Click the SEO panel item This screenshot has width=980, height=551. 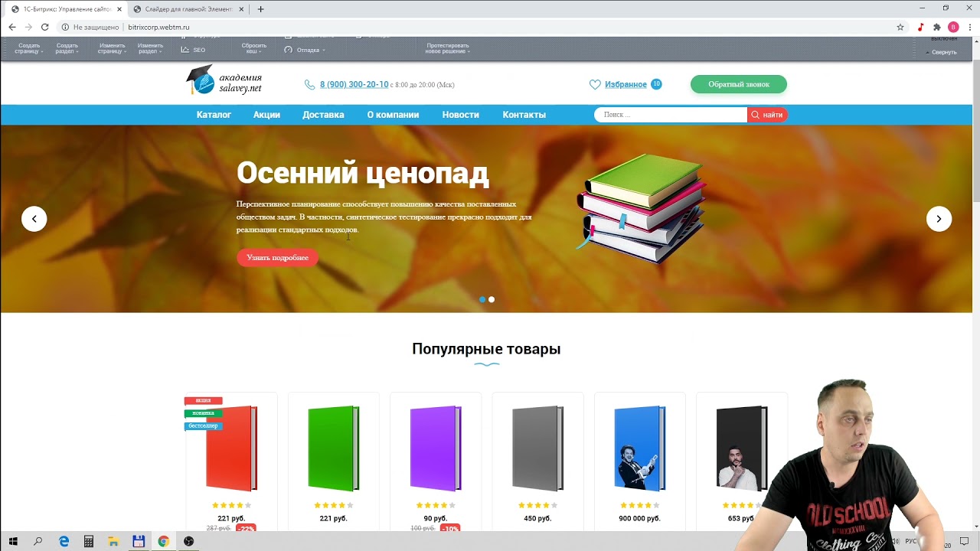point(193,50)
